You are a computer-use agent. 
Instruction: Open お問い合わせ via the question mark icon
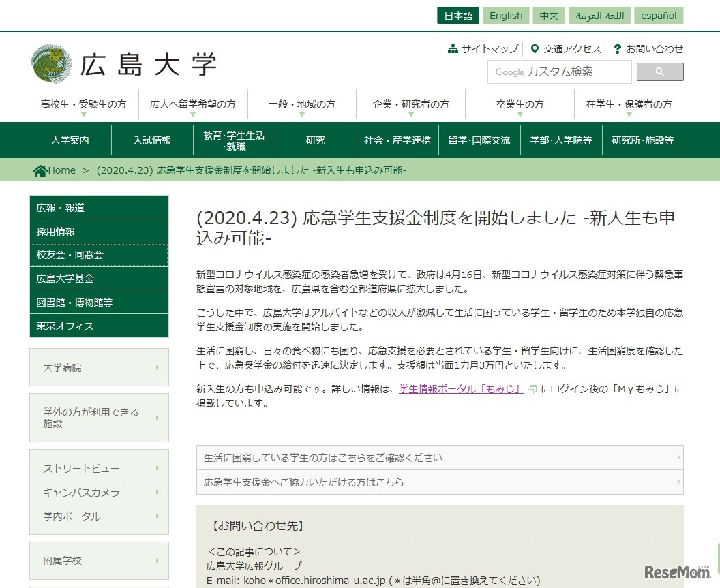point(616,48)
